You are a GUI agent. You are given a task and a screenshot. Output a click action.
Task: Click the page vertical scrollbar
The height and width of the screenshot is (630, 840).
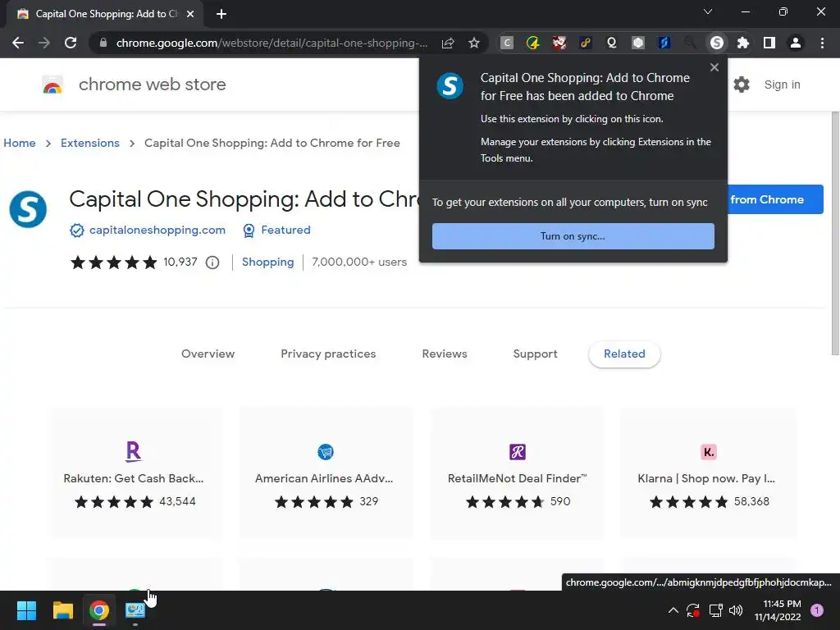point(834,233)
